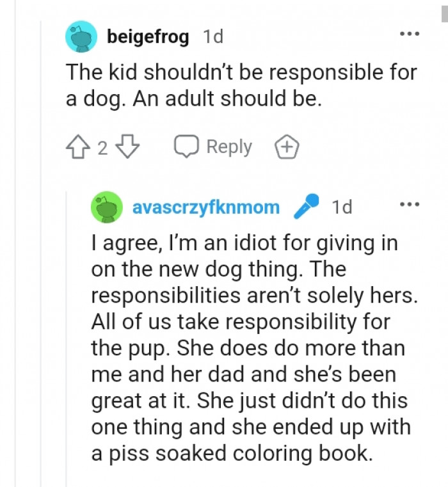This screenshot has height=487, width=448.
Task: Click the 1d timestamp next to beigefrog
Action: [212, 37]
